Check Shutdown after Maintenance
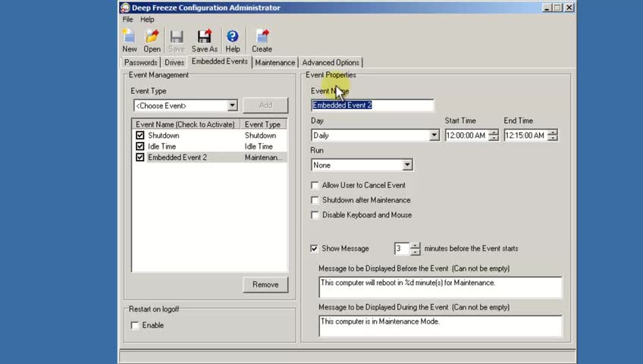643x364 pixels. (x=315, y=200)
